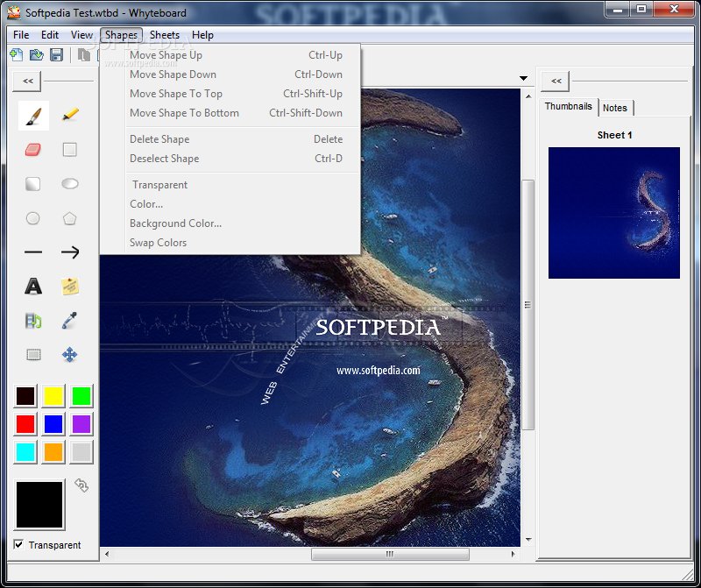Choose Deselect Shape menu entry
The image size is (701, 588).
click(x=230, y=159)
